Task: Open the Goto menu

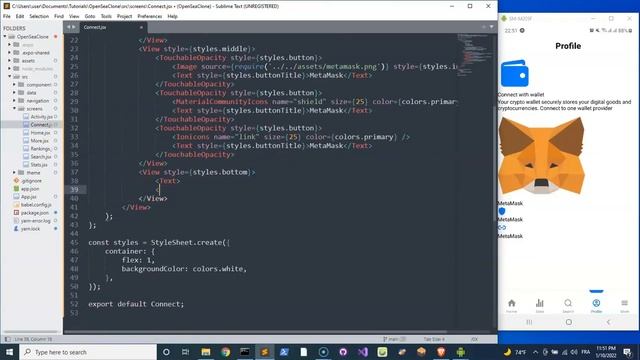Action: pos(90,16)
